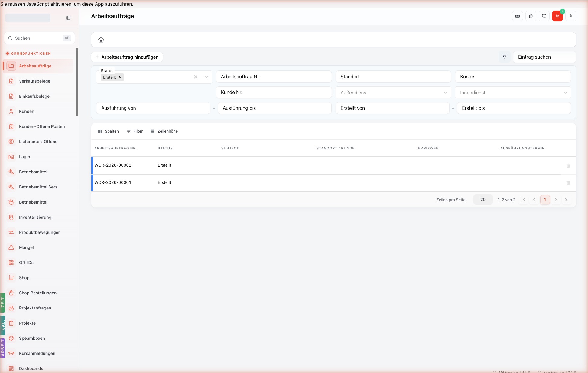588x373 pixels.
Task: Open Shop Bestellungen in the sidebar
Action: pos(38,293)
